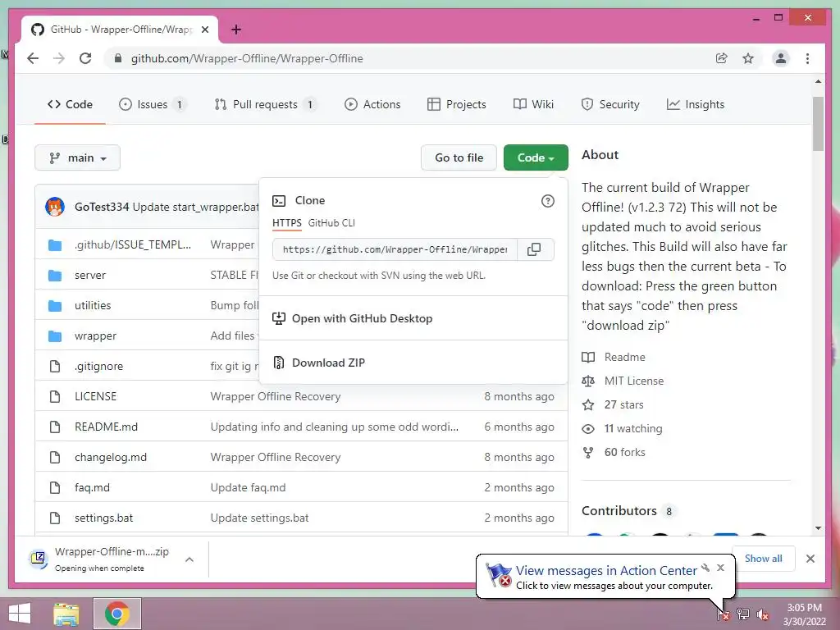Open the .github/ISSUE_TEMPL... folder
840x630 pixels.
132,244
